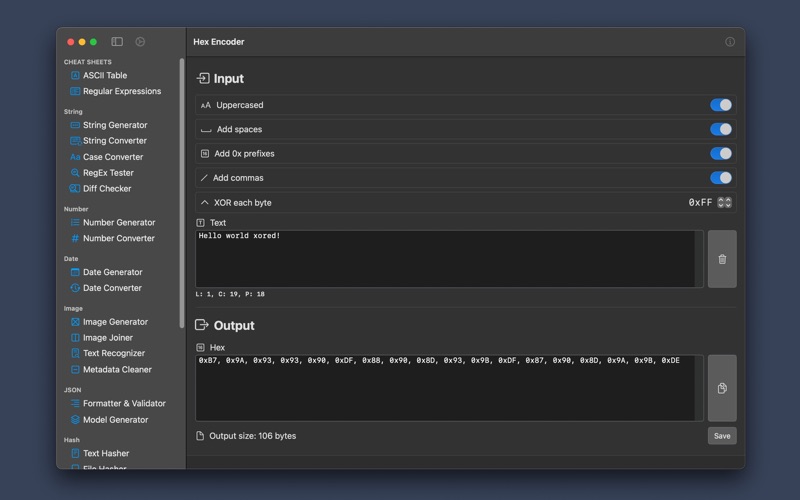Click the "Output size: 106 bytes" label

pyautogui.click(x=253, y=436)
